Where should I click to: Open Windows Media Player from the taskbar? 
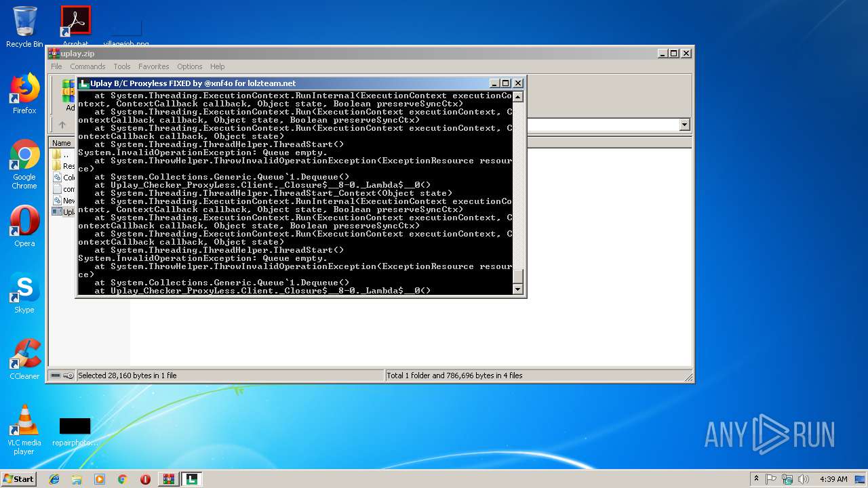tap(100, 479)
